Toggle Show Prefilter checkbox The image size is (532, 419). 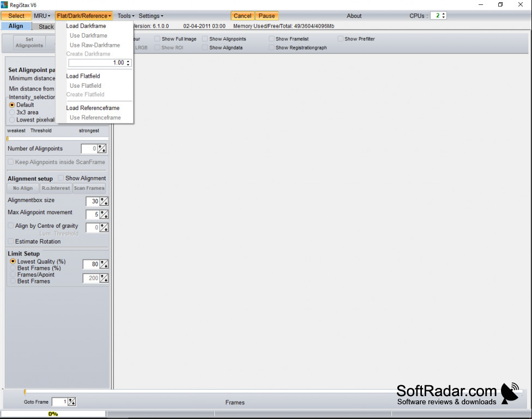click(340, 39)
